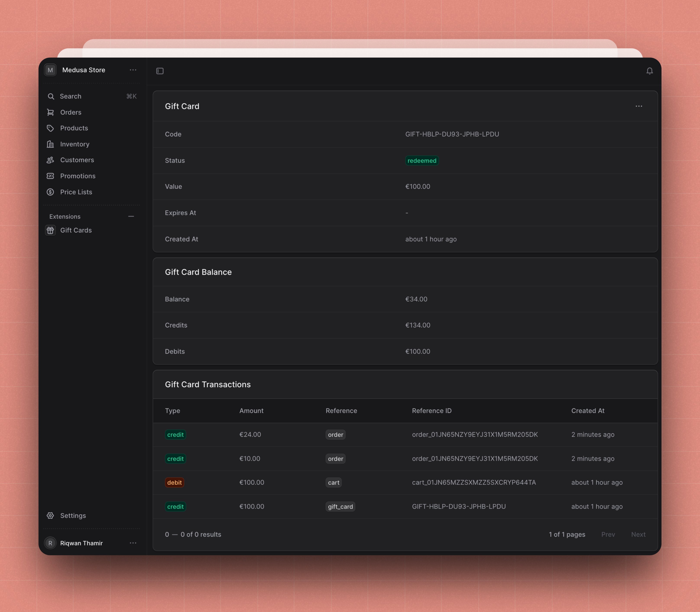The height and width of the screenshot is (612, 700).
Task: Click the '0 of 0 results' text
Action: (201, 535)
